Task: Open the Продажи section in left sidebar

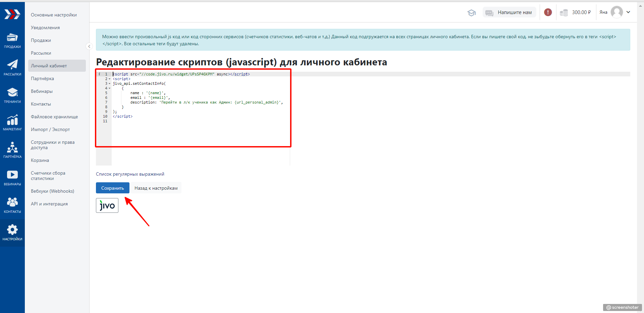Action: pyautogui.click(x=12, y=41)
